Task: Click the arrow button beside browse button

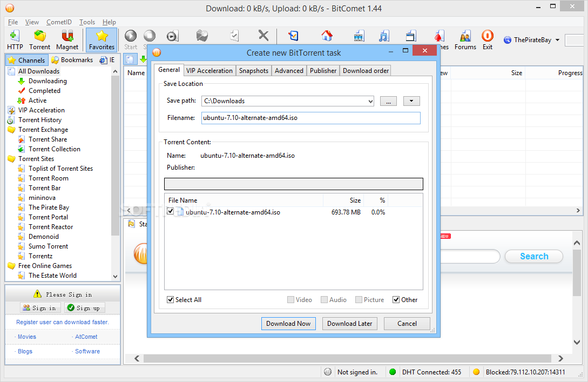Action: pyautogui.click(x=411, y=101)
